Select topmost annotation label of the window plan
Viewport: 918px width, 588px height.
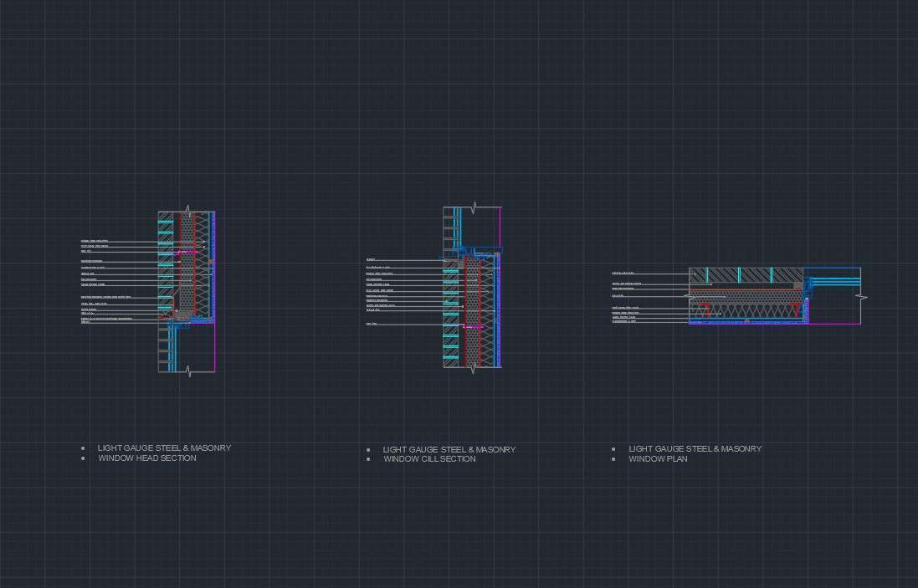[623, 274]
